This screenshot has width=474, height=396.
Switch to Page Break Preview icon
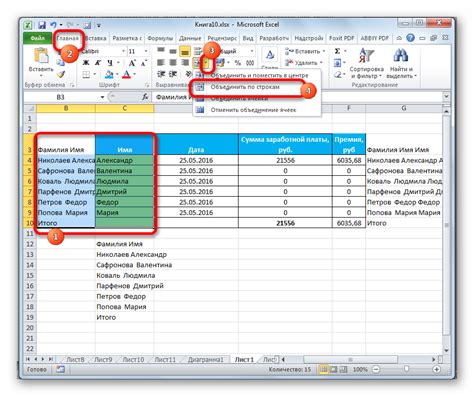click(x=344, y=369)
